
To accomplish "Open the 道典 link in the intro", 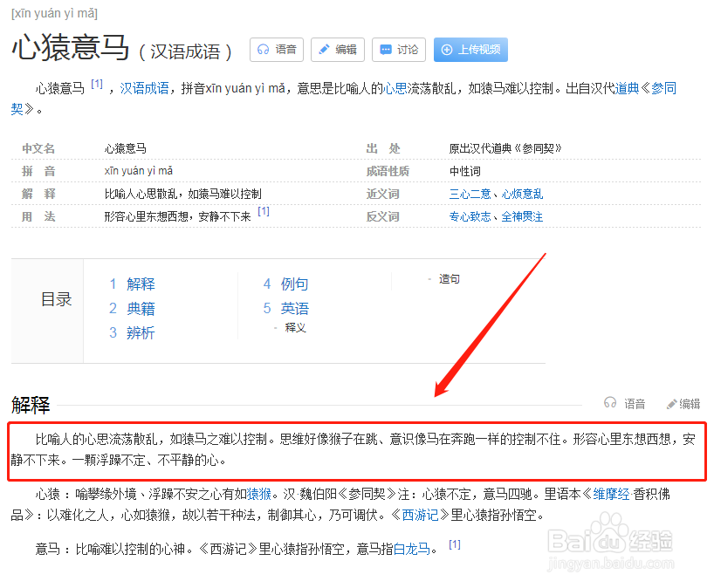I will coord(625,88).
